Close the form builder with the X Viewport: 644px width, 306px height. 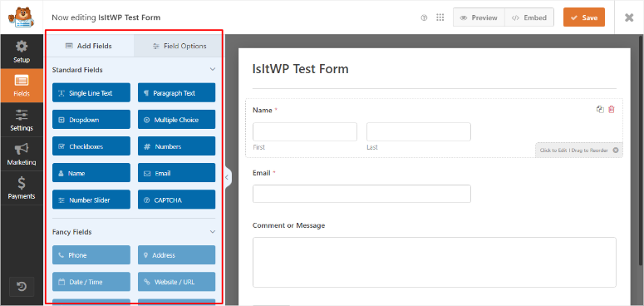(629, 17)
